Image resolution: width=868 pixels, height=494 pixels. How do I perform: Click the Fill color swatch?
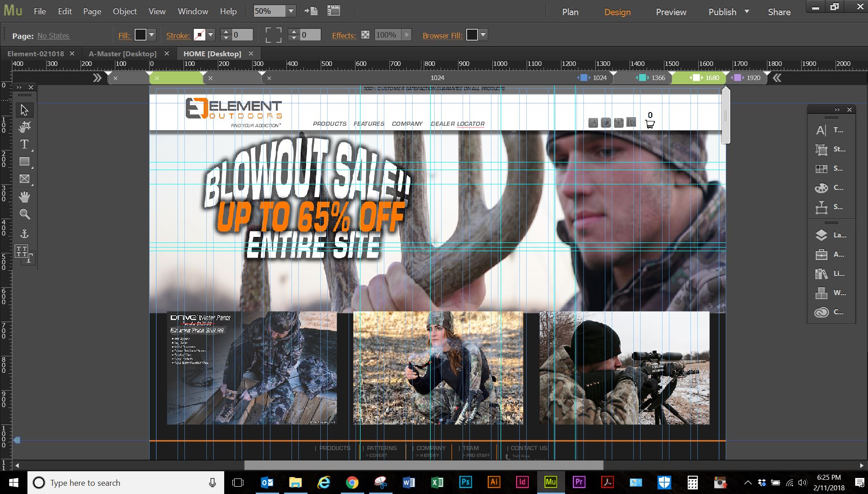pyautogui.click(x=140, y=35)
